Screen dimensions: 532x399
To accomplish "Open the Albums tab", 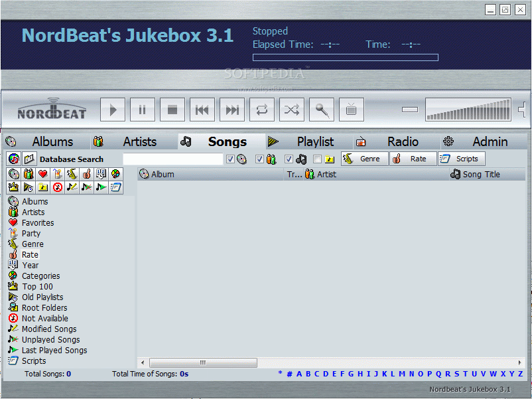I will point(46,141).
